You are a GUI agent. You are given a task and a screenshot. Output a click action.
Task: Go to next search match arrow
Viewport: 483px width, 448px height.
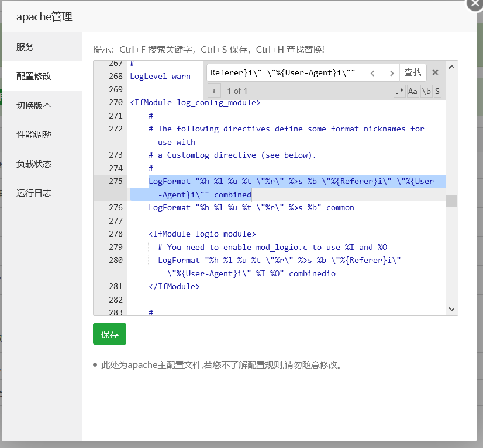[x=391, y=72]
